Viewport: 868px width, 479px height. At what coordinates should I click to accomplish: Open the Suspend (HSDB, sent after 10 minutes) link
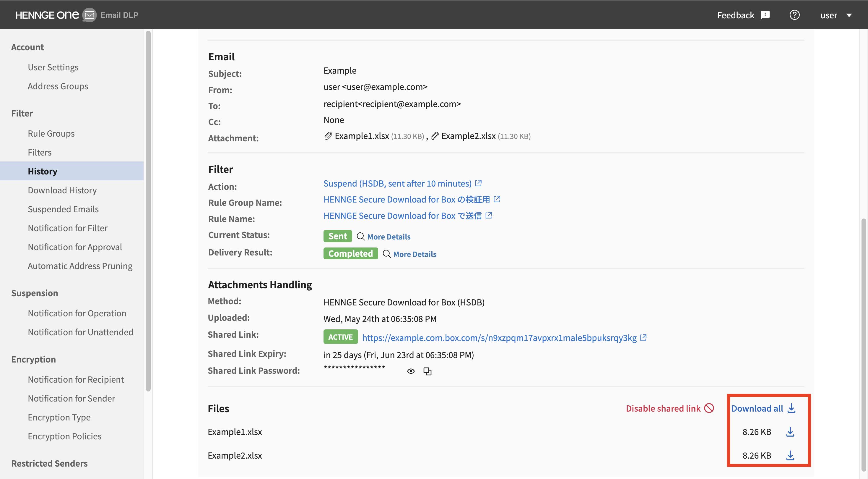click(397, 183)
